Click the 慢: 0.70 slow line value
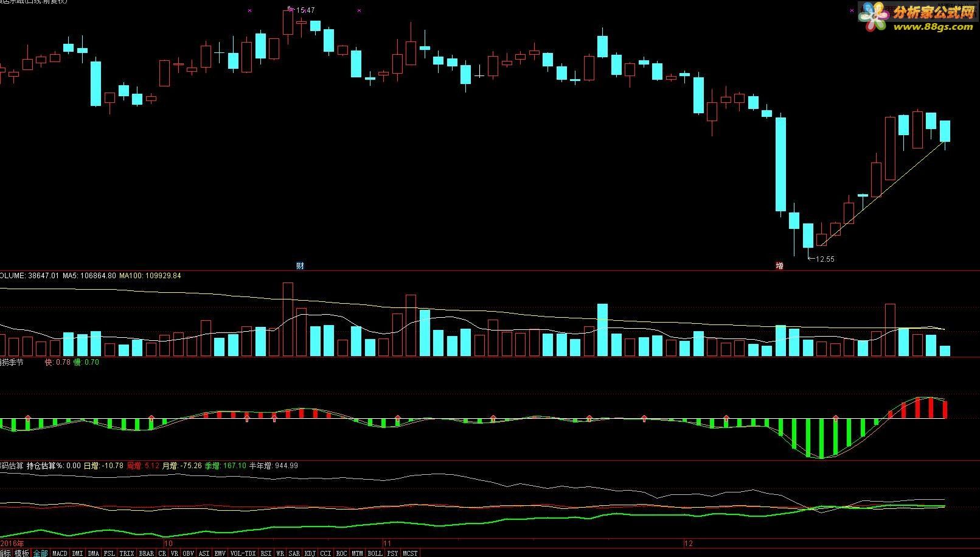 click(86, 362)
